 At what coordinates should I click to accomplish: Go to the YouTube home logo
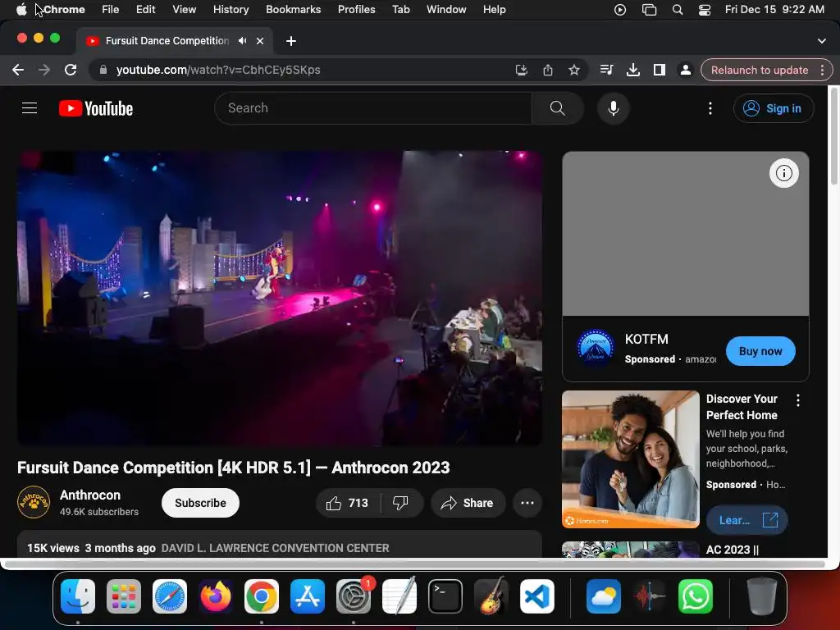tap(96, 108)
